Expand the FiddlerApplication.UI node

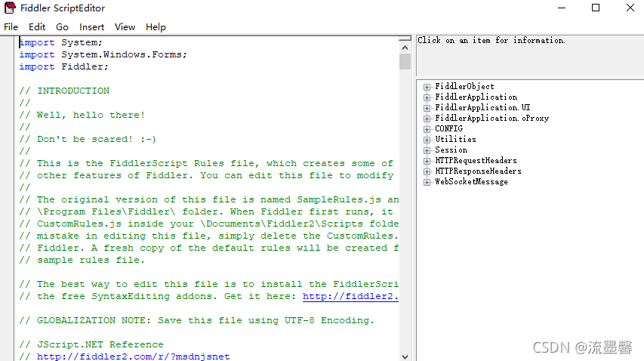pos(427,109)
